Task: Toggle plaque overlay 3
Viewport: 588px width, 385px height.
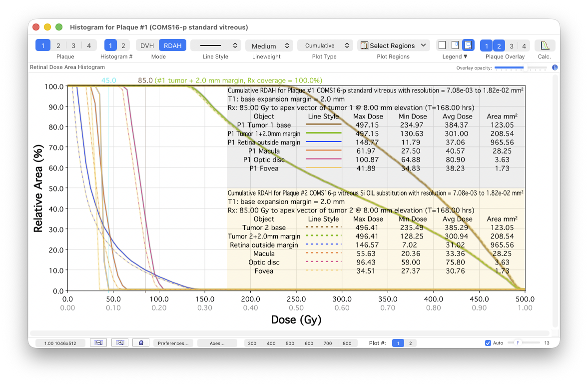Action: coord(511,46)
